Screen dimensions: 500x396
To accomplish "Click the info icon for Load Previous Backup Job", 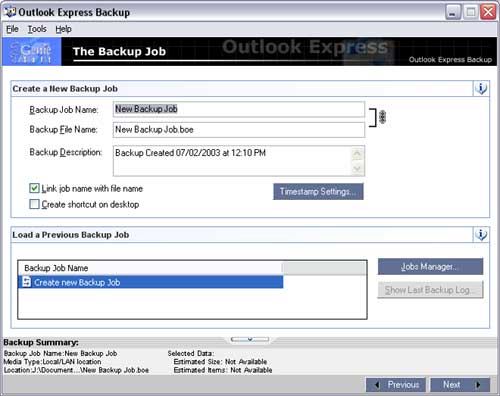I will (481, 235).
